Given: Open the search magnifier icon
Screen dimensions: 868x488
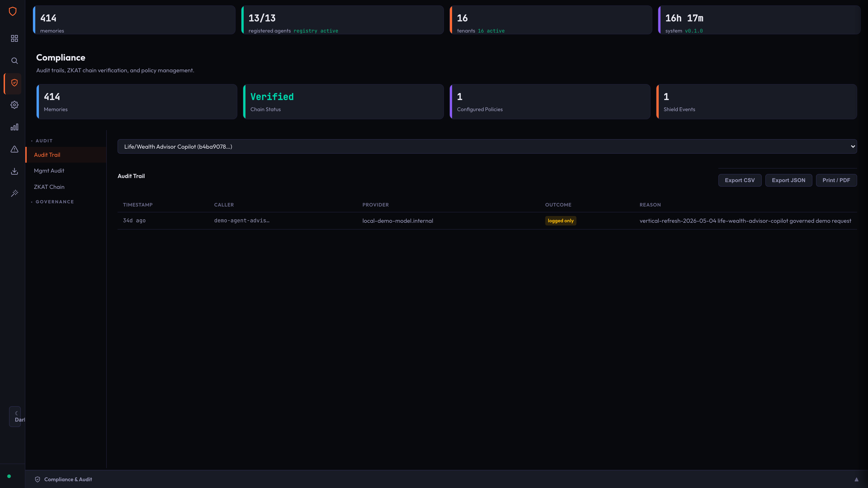Looking at the screenshot, I should pyautogui.click(x=14, y=61).
